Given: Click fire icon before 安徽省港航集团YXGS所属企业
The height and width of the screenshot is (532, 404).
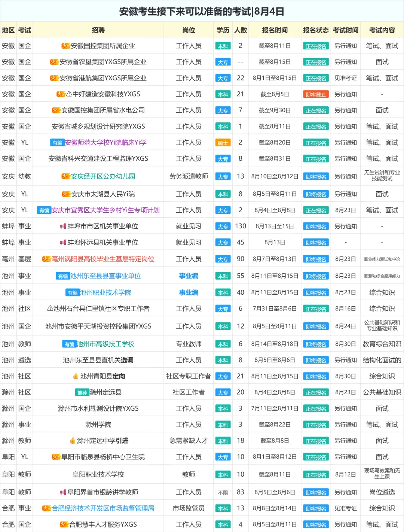Looking at the screenshot, I should pyautogui.click(x=55, y=78).
